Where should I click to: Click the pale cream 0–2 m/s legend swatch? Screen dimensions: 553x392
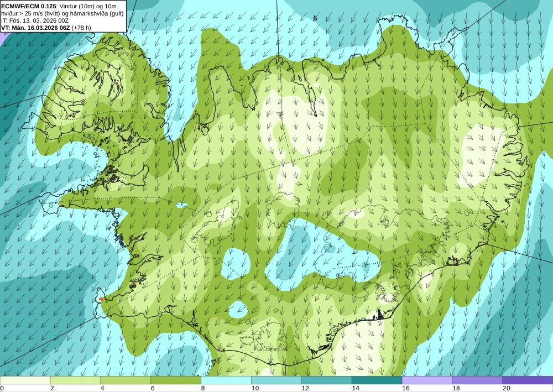(25, 380)
